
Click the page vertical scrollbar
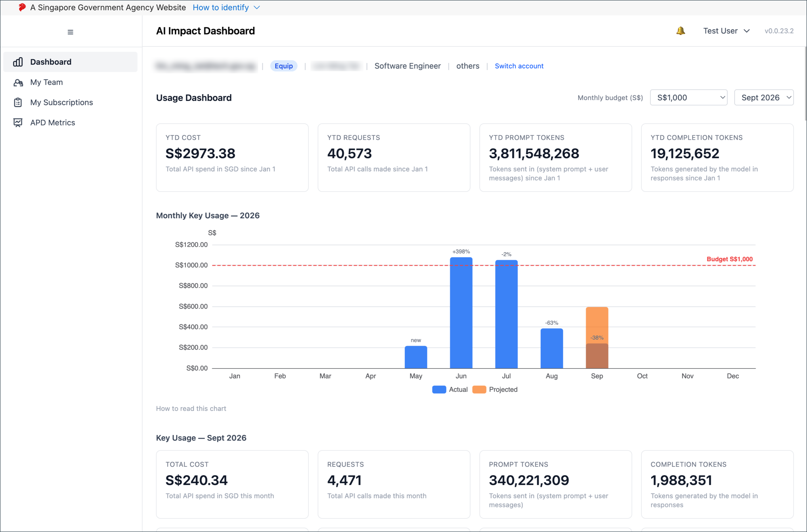tap(805, 84)
